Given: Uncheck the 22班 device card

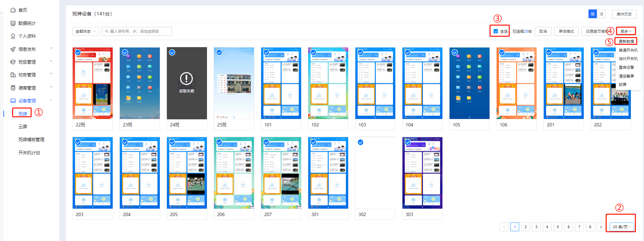Looking at the screenshot, I should 78,53.
